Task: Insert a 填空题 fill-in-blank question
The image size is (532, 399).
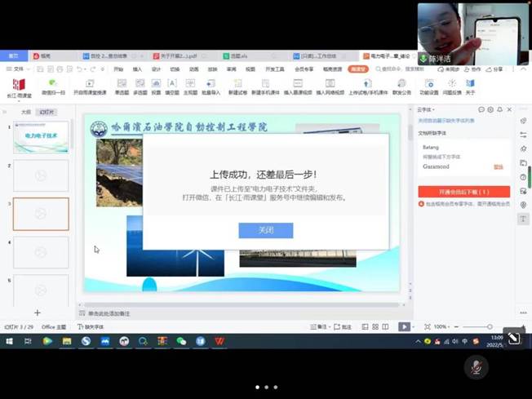Action: 172,86
